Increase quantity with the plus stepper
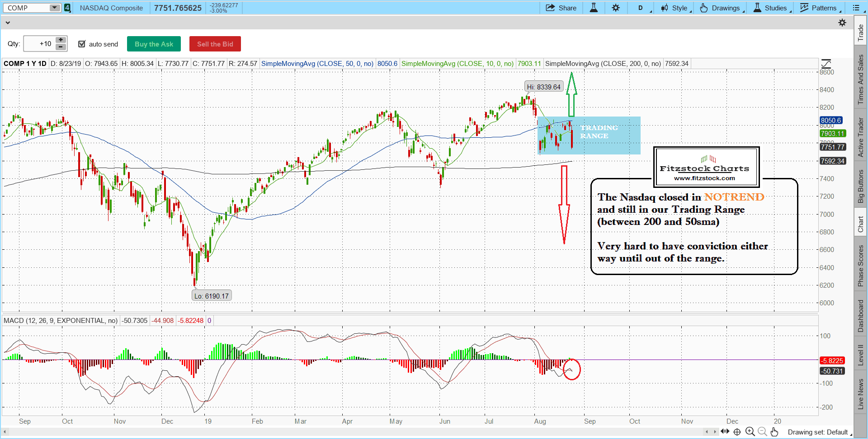868x439 pixels. click(61, 40)
